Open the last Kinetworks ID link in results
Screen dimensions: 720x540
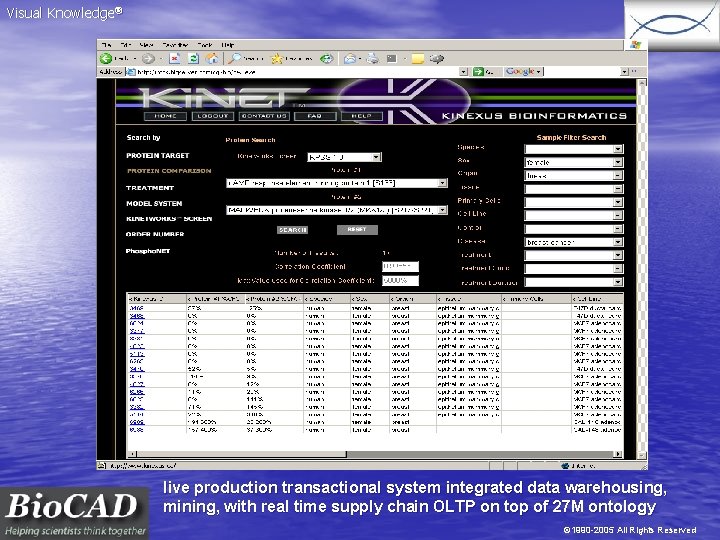(x=136, y=430)
